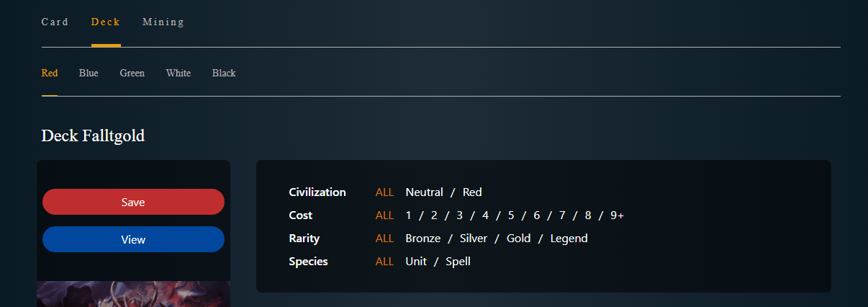868x307 pixels.
Task: Open the Card tab
Action: pos(55,22)
